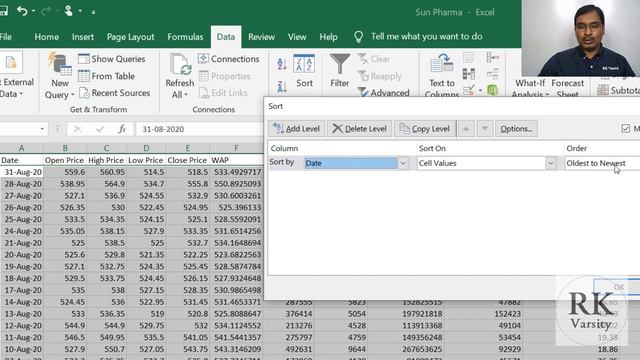640x360 pixels.
Task: Click Add Level in Sort dialog
Action: pos(296,129)
